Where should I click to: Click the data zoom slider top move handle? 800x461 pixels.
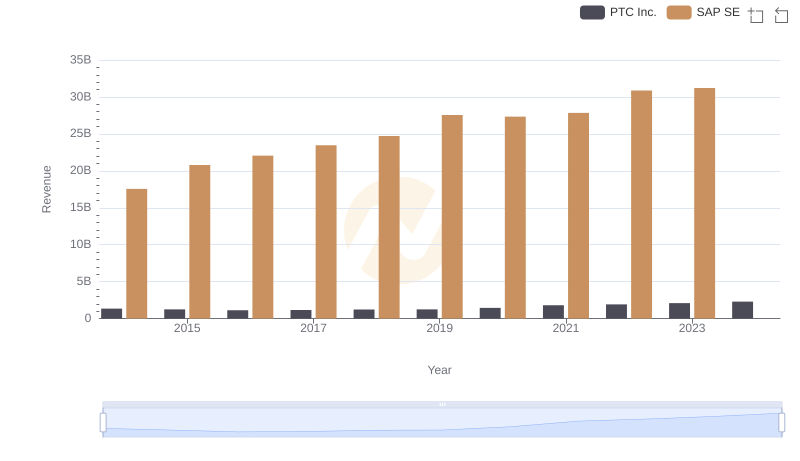coord(442,404)
